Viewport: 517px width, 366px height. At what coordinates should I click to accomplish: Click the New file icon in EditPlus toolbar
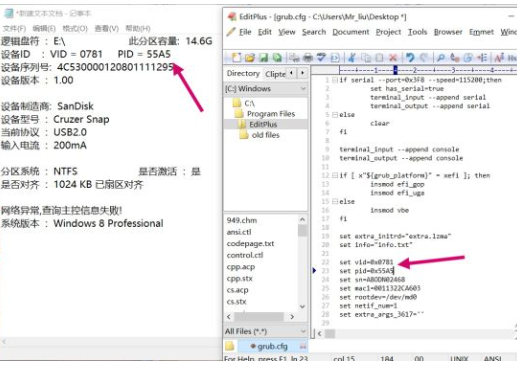pyautogui.click(x=236, y=58)
